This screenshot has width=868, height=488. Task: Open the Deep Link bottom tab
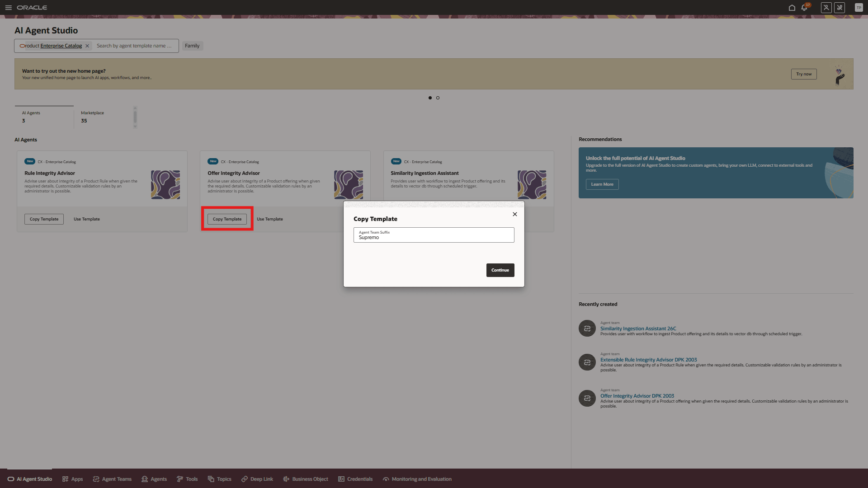(257, 479)
